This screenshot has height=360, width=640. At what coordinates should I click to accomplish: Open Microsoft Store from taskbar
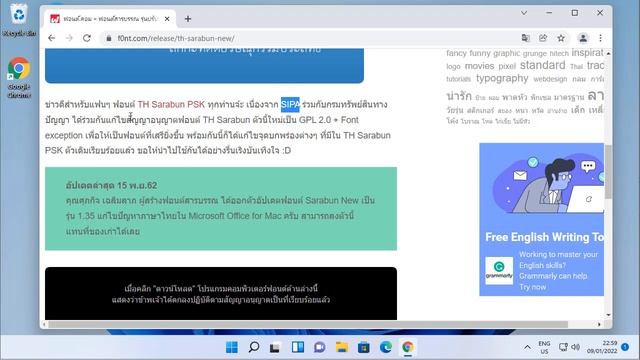pyautogui.click(x=364, y=347)
